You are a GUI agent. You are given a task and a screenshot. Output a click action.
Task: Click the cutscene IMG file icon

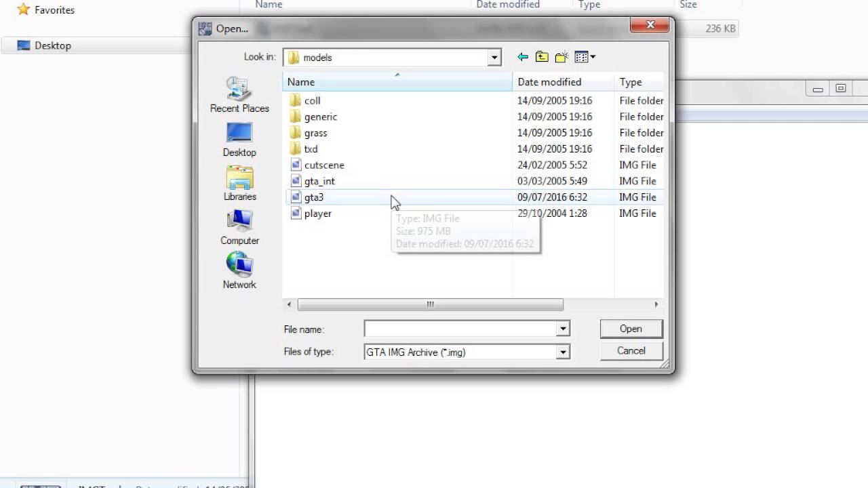coord(295,165)
